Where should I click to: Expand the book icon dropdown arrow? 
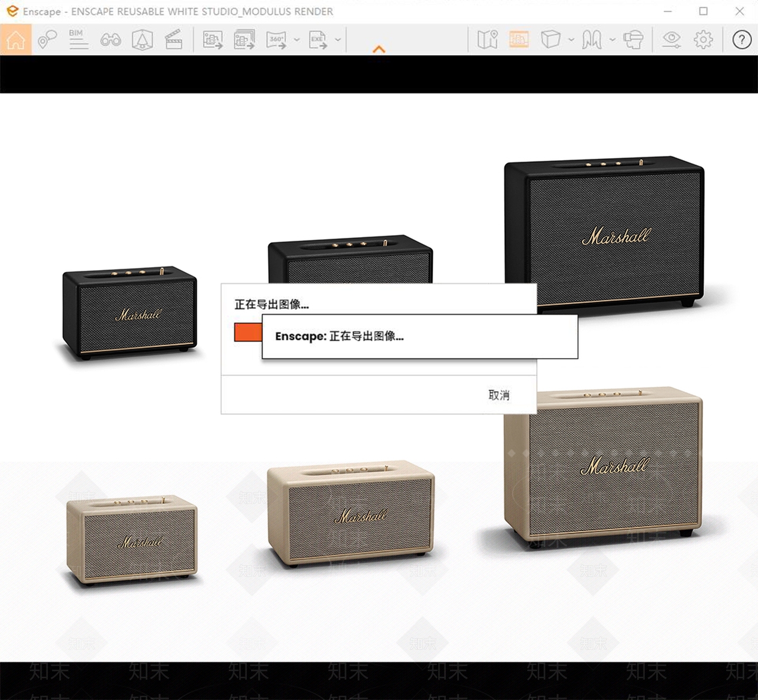pos(613,40)
